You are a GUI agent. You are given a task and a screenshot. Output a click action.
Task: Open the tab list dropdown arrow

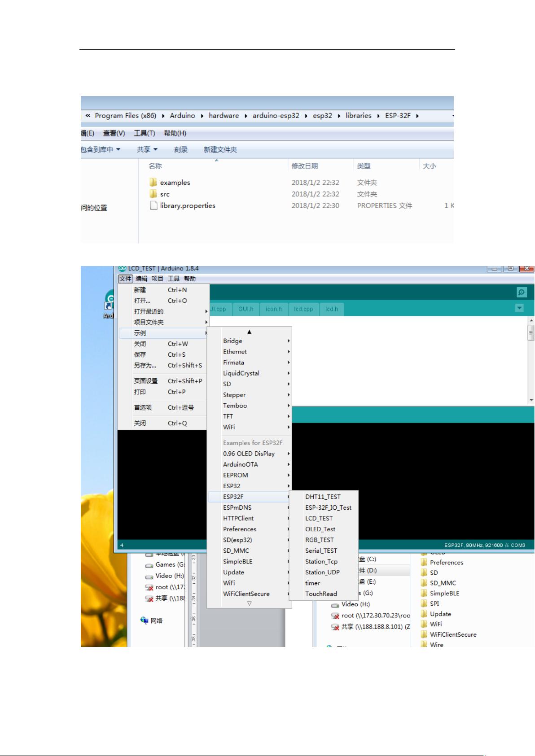point(519,308)
